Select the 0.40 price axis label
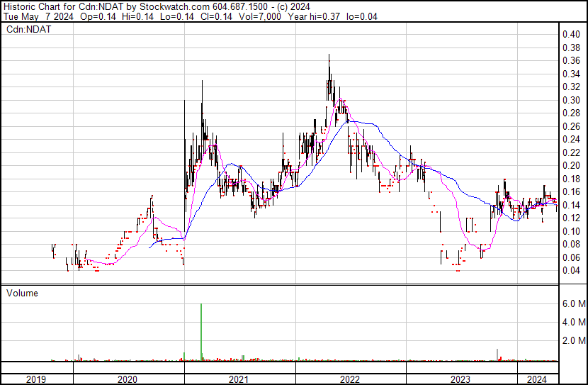The image size is (588, 385). click(x=571, y=34)
